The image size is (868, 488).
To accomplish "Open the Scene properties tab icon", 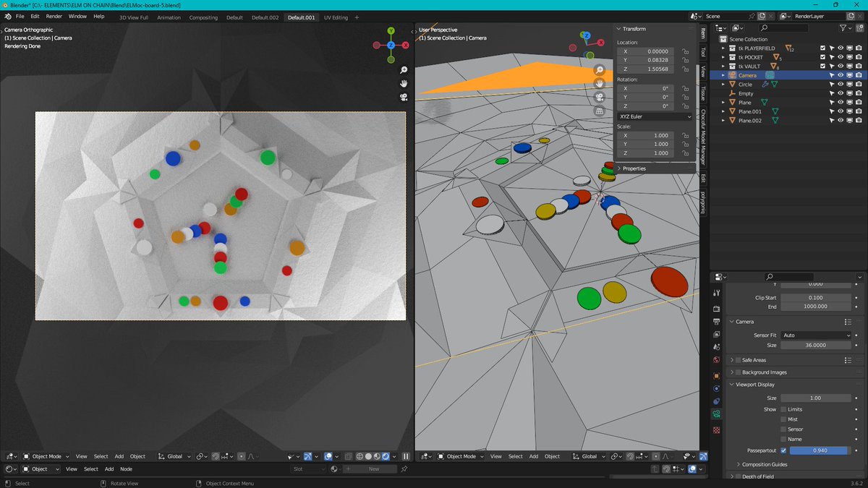I will (717, 348).
